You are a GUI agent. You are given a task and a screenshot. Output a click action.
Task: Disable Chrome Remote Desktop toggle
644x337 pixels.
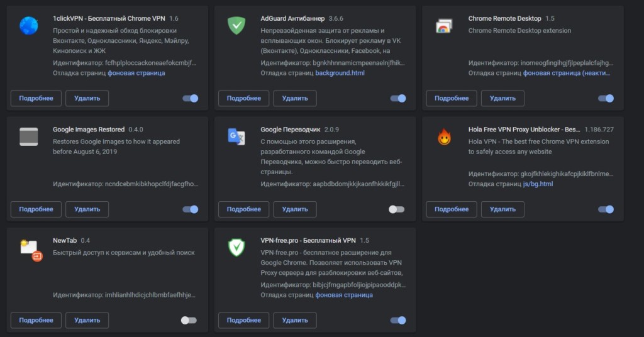pyautogui.click(x=606, y=99)
